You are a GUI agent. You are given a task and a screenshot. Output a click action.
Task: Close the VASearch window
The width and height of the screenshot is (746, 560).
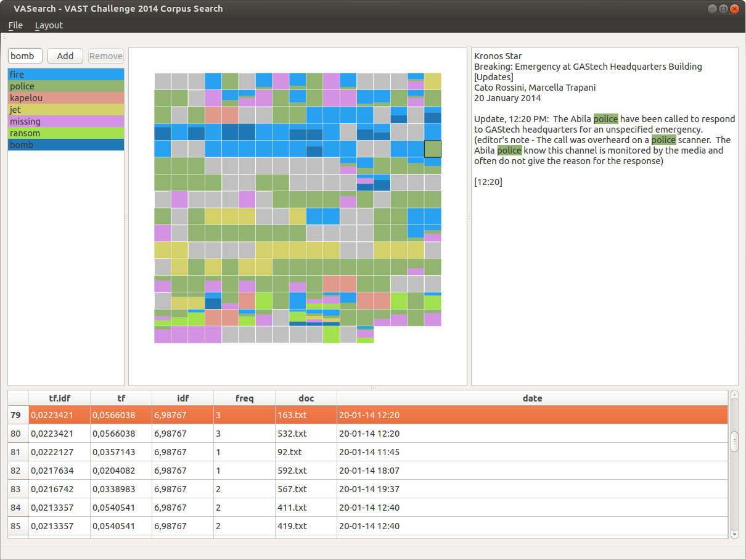tap(734, 9)
